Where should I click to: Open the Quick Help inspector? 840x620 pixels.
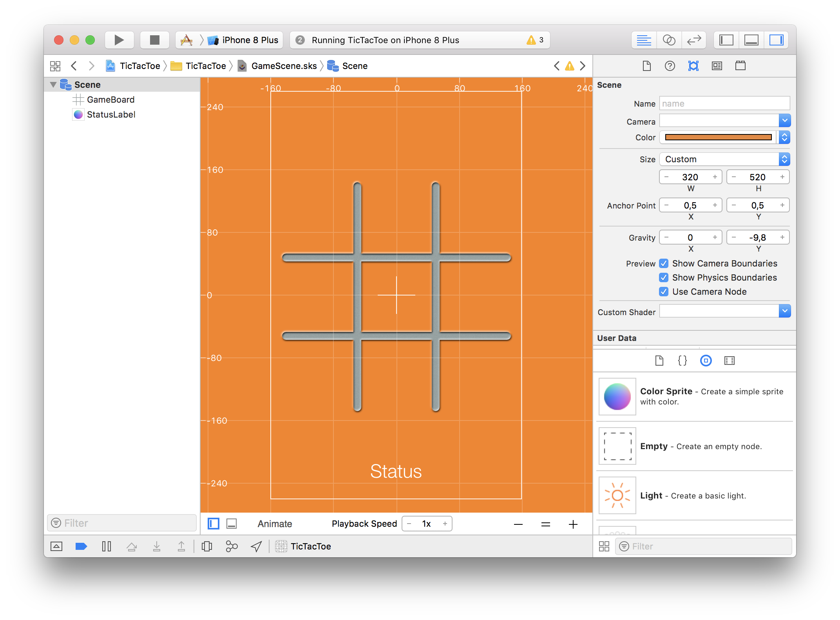pos(670,66)
